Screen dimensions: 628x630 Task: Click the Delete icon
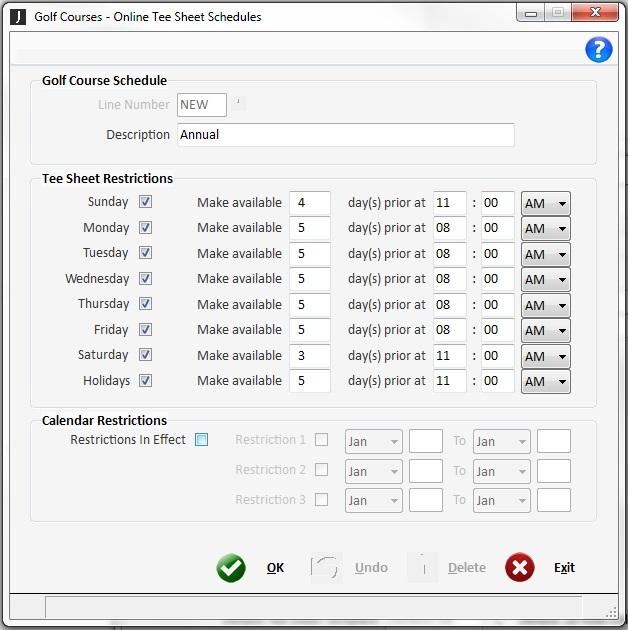click(422, 568)
